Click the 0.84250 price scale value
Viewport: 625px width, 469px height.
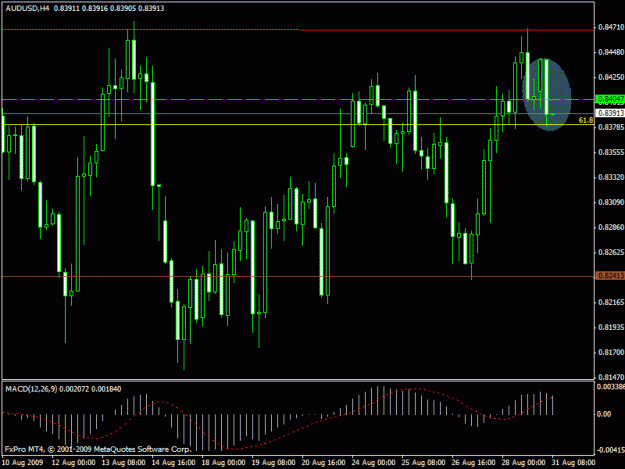[611, 77]
